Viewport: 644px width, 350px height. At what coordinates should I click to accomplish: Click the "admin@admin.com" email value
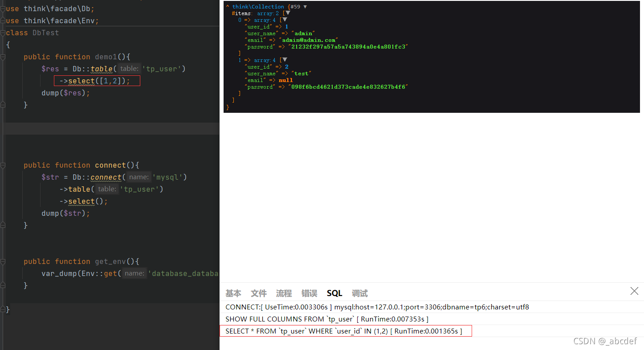tap(308, 40)
